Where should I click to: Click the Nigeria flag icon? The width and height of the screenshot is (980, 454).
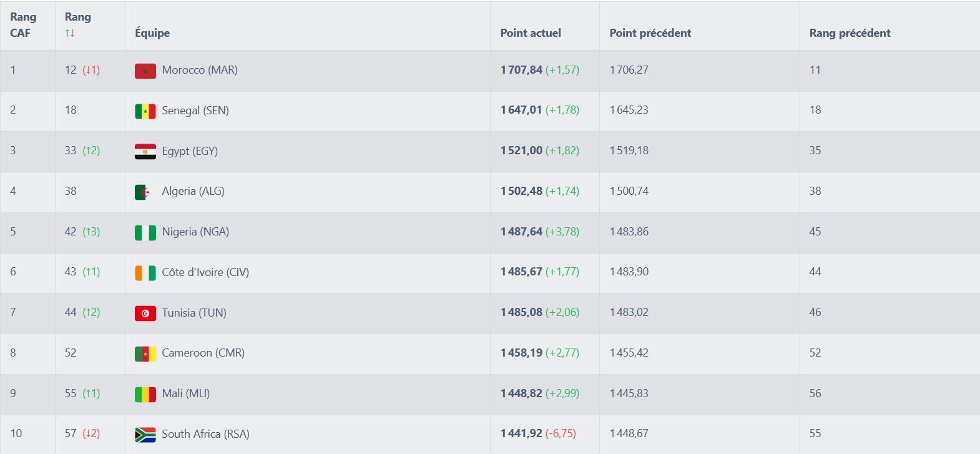pyautogui.click(x=145, y=232)
